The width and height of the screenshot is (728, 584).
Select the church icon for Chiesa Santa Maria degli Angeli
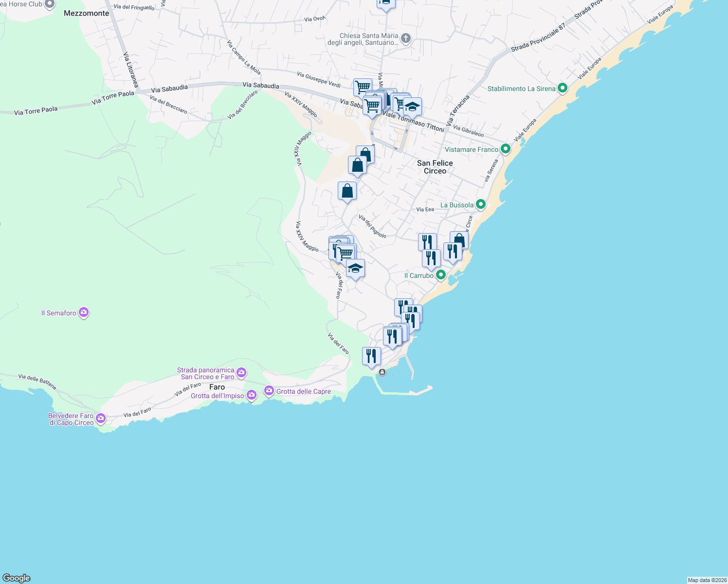[405, 38]
